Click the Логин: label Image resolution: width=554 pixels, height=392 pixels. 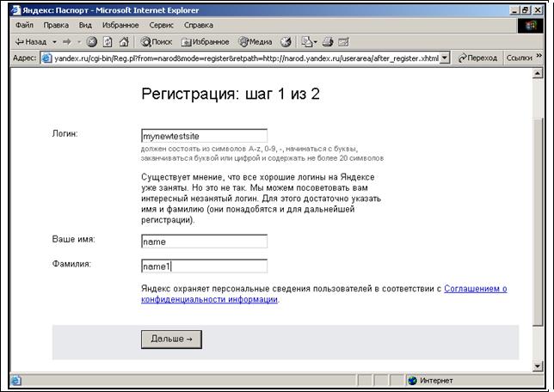click(x=65, y=134)
